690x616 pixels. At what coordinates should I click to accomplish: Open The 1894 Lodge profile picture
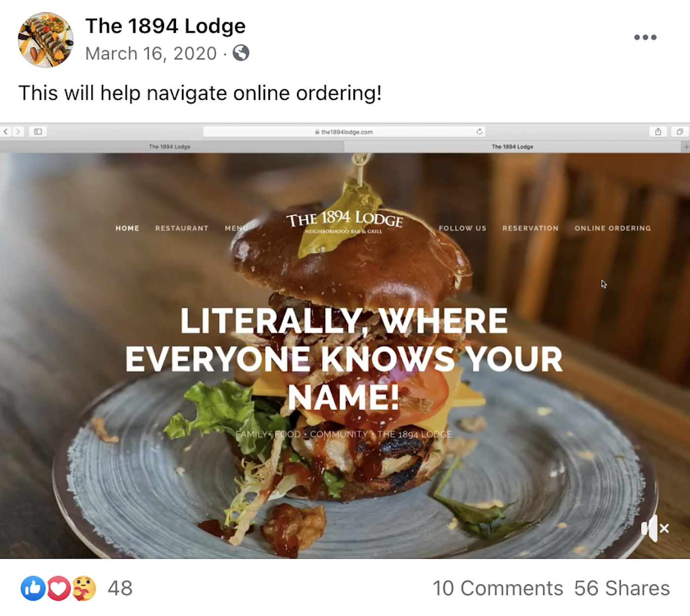(45, 40)
